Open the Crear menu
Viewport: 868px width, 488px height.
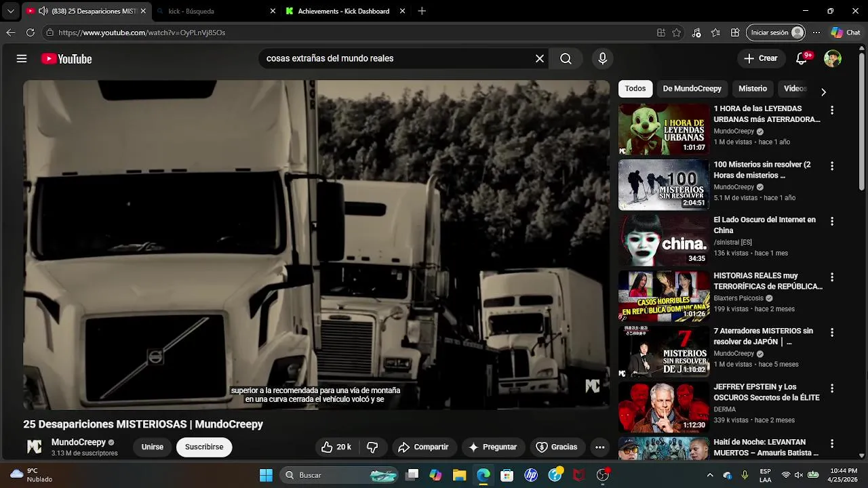pyautogui.click(x=761, y=58)
